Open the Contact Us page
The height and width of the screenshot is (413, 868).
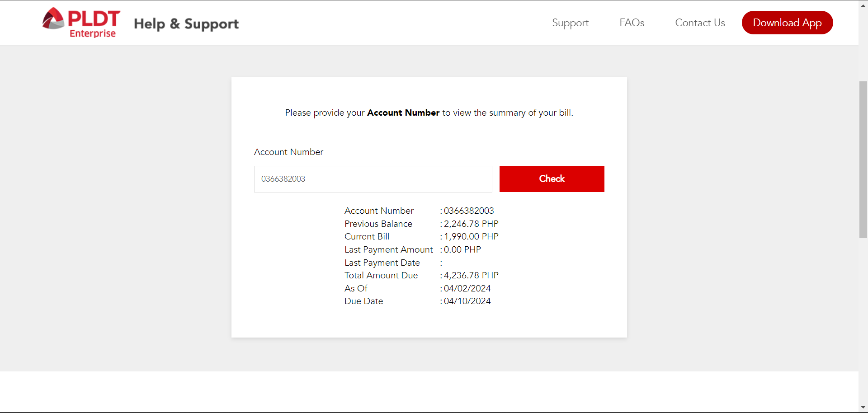pyautogui.click(x=700, y=23)
